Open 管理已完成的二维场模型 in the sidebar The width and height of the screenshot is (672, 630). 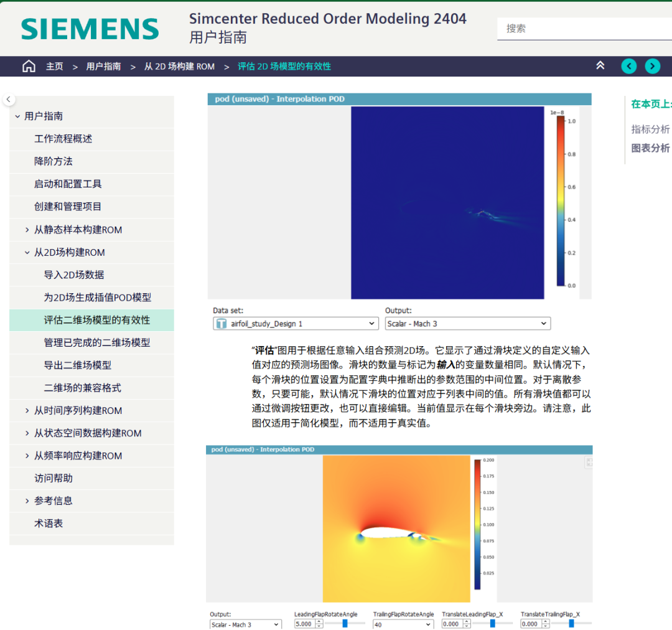click(x=97, y=342)
